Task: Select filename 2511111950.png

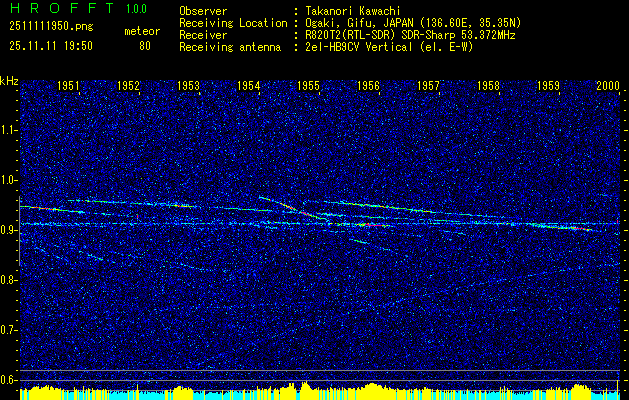Action: click(x=51, y=27)
